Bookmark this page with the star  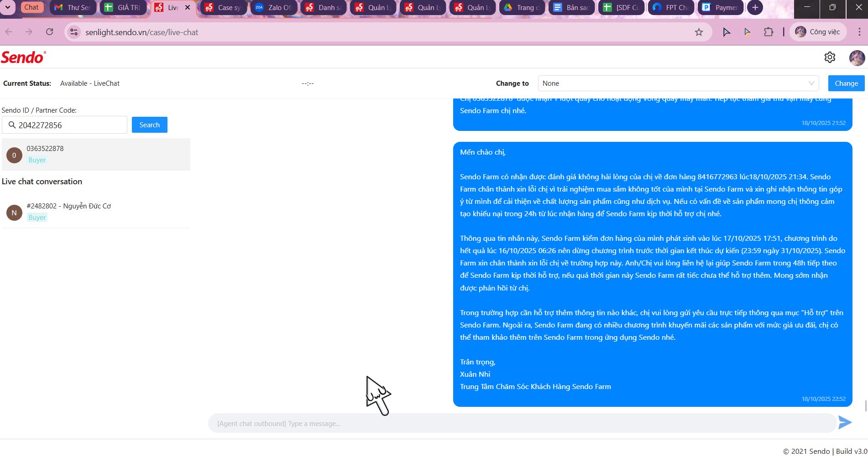699,32
